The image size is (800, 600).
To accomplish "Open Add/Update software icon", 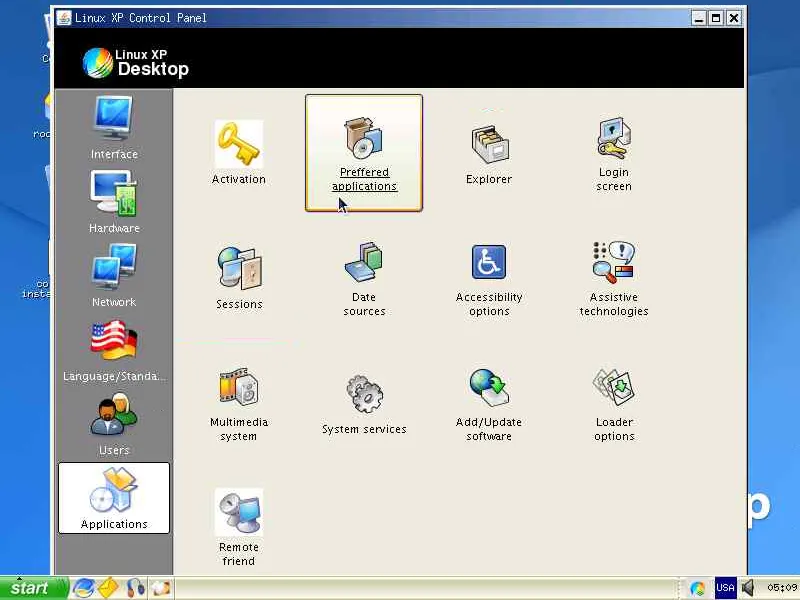I will [489, 403].
